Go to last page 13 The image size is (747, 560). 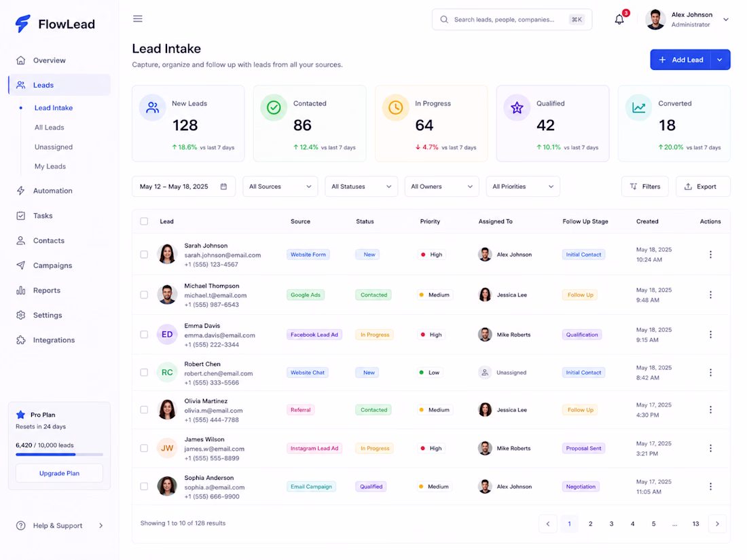tap(695, 523)
